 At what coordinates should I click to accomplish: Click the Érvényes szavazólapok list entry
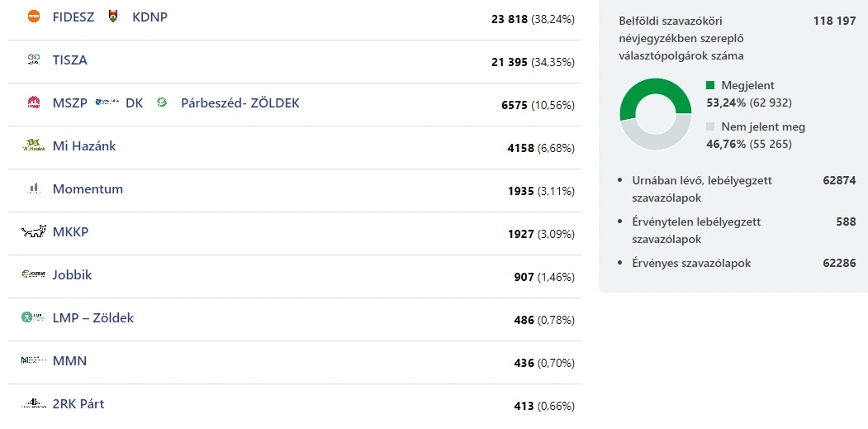coord(691,263)
